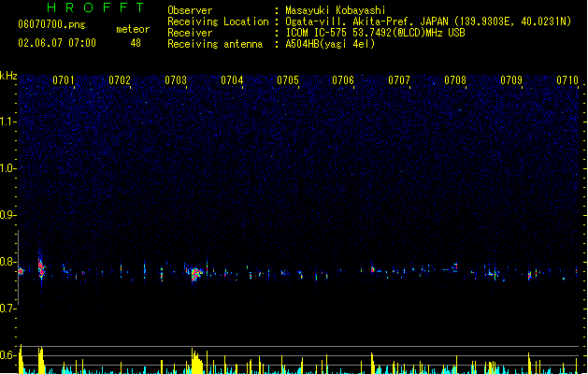Click the 'meteor' label
The height and width of the screenshot is (374, 588).
(133, 29)
